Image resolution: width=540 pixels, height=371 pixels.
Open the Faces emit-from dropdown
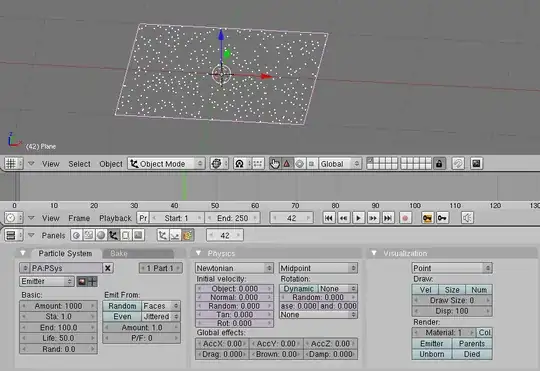(161, 306)
